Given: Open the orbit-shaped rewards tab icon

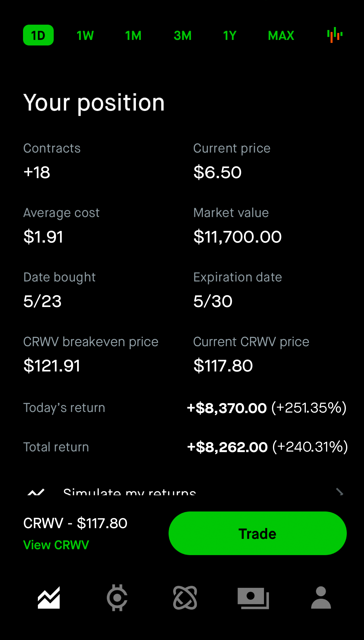Looking at the screenshot, I should pyautogui.click(x=185, y=598).
